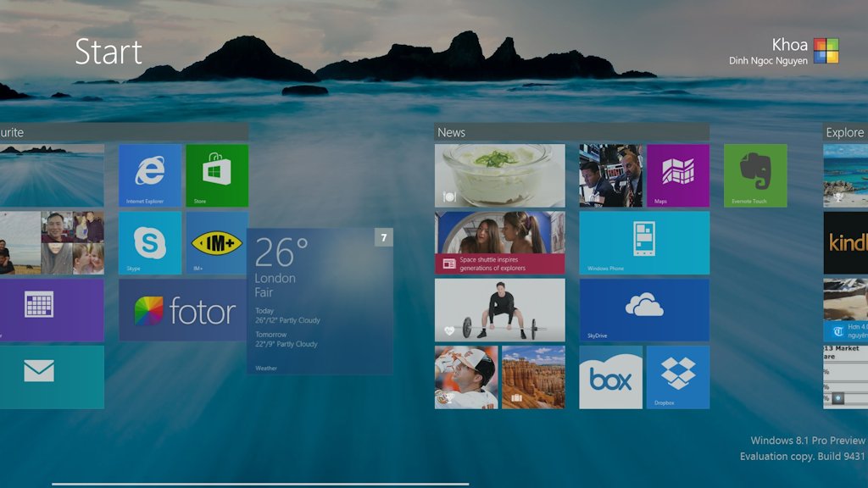Open the purple Calendar tile
The image size is (868, 488).
click(52, 310)
